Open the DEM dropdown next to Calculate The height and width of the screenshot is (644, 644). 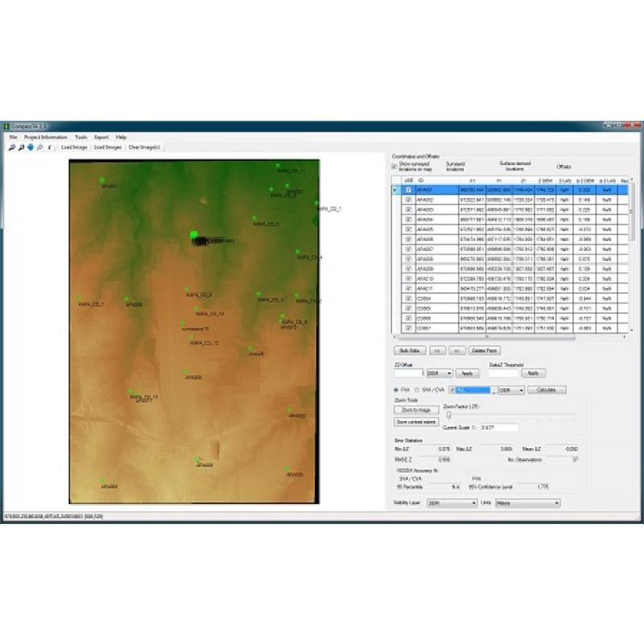click(x=511, y=390)
